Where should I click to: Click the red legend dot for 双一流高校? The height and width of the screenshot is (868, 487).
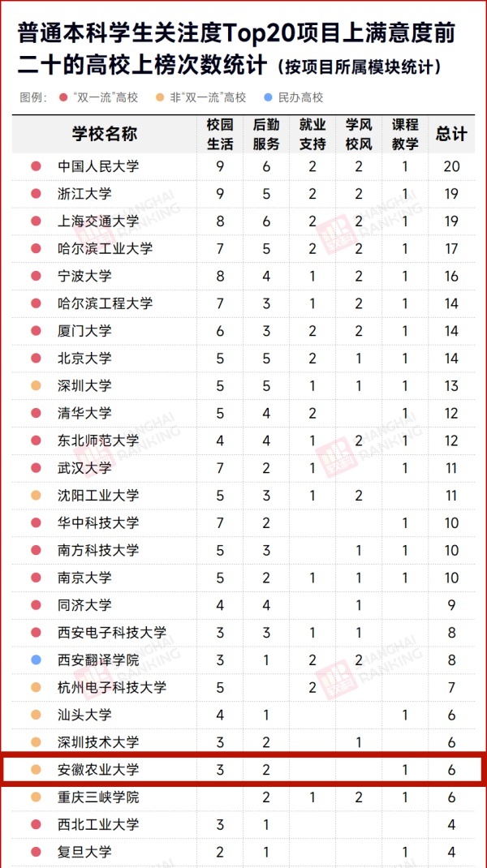tap(63, 98)
